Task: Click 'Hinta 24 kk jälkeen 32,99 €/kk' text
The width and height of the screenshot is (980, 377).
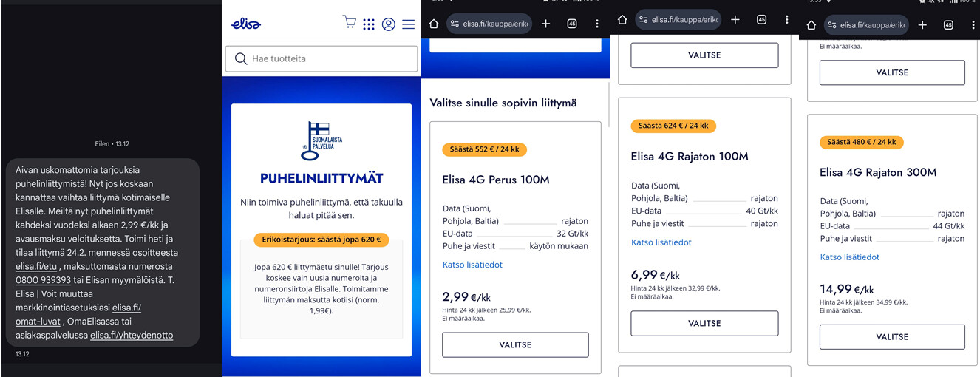Action: click(676, 288)
